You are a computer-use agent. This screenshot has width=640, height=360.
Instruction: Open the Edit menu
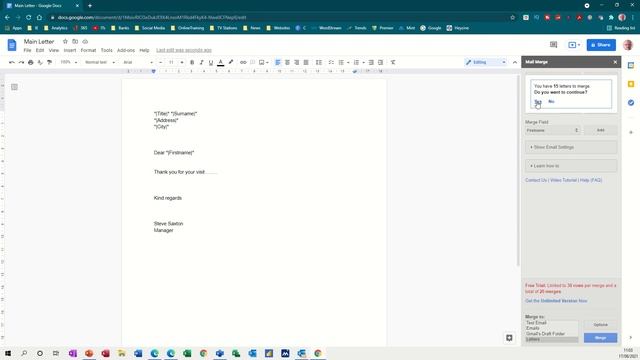click(x=40, y=50)
